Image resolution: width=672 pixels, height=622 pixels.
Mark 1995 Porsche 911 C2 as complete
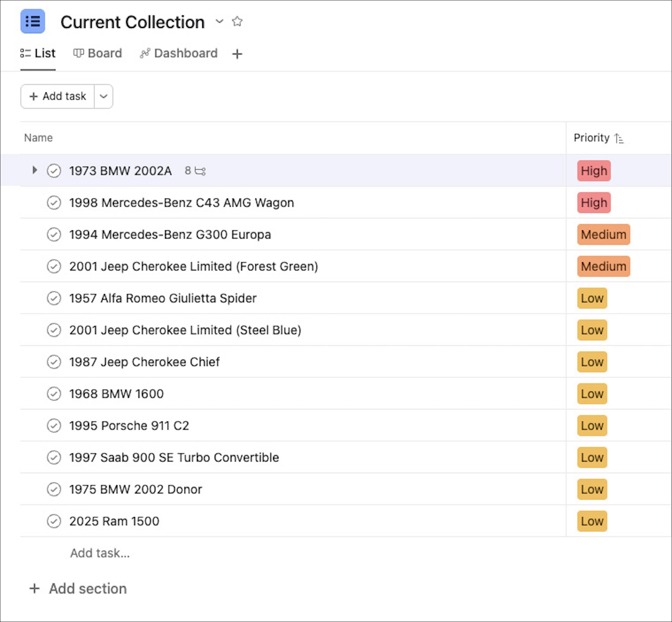point(54,426)
